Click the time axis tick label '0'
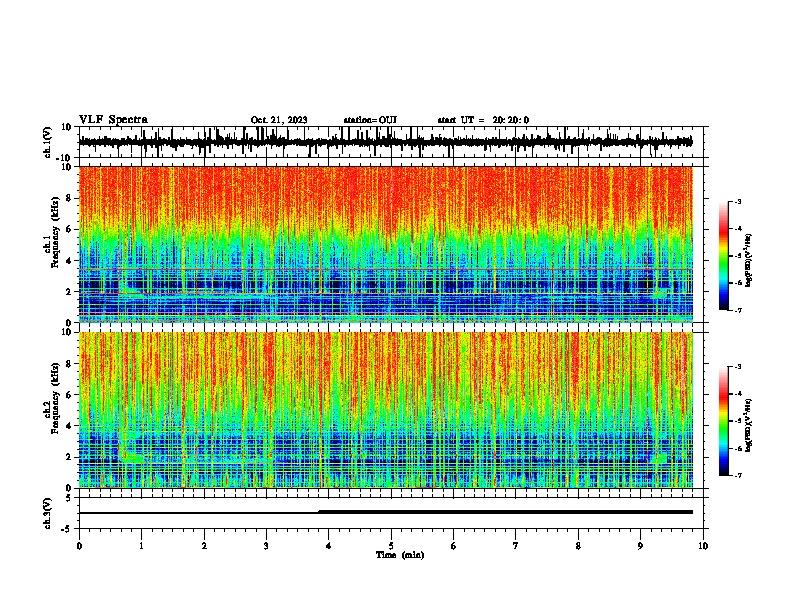The width and height of the screenshot is (792, 612). point(79,546)
